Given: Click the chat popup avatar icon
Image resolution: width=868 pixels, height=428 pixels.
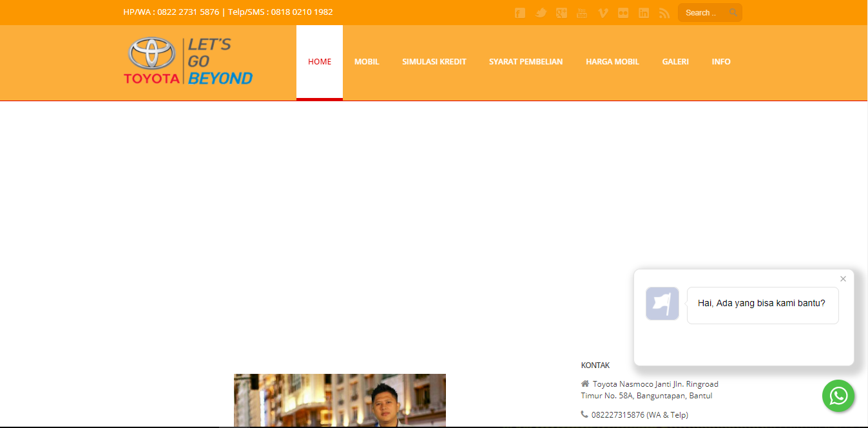Looking at the screenshot, I should click(x=662, y=304).
